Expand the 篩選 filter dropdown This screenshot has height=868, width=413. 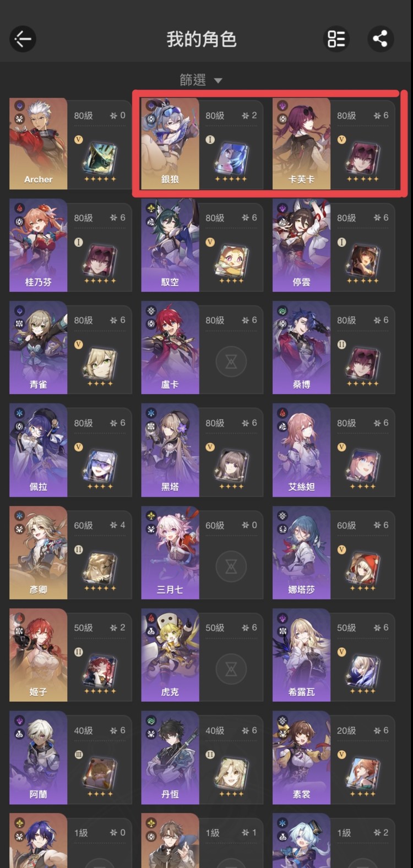coord(201,80)
